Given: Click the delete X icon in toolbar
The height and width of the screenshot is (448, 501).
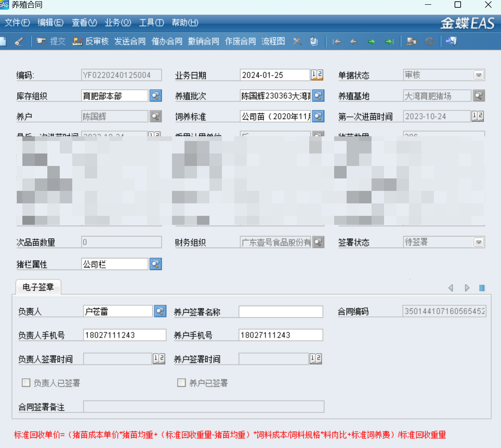Looking at the screenshot, I should tap(297, 41).
